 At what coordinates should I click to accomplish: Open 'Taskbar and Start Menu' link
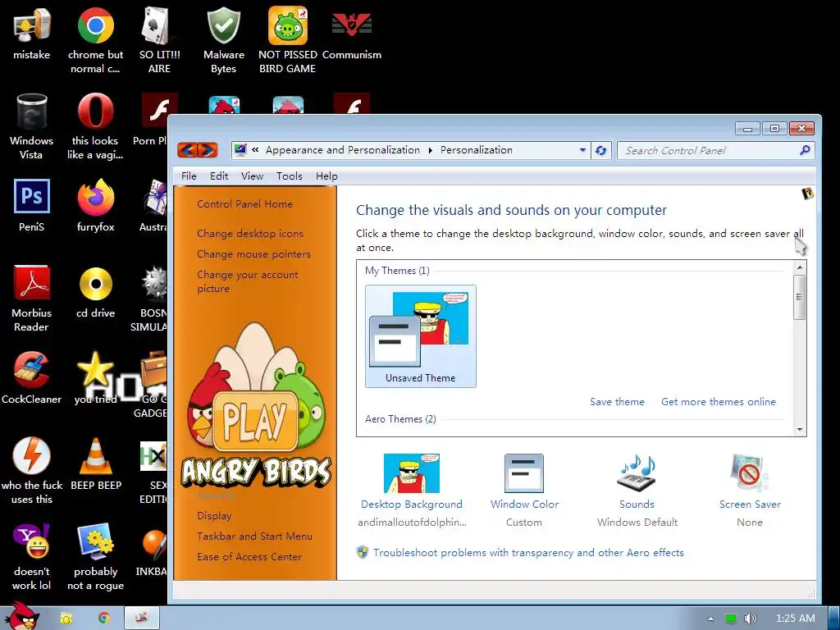pyautogui.click(x=254, y=536)
